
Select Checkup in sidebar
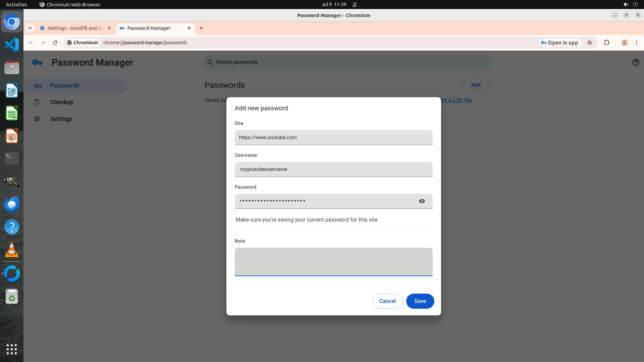tap(62, 102)
